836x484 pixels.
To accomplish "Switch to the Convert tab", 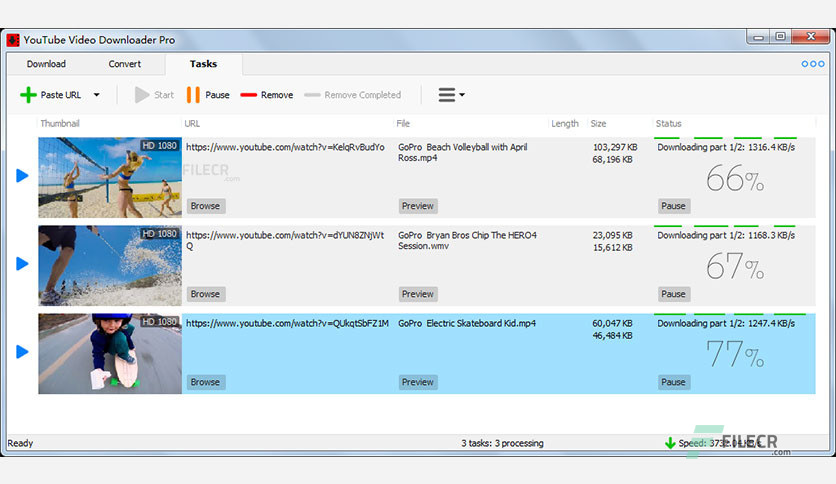I will point(125,64).
